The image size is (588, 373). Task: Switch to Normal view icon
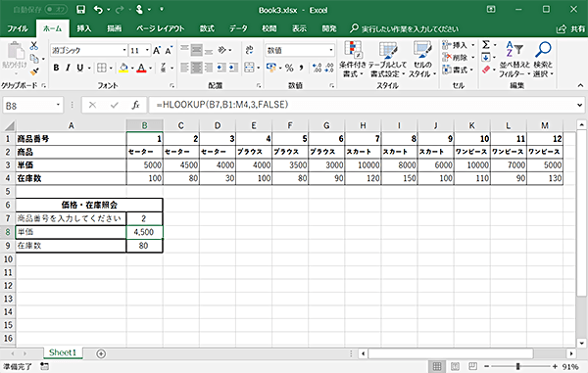pos(437,366)
